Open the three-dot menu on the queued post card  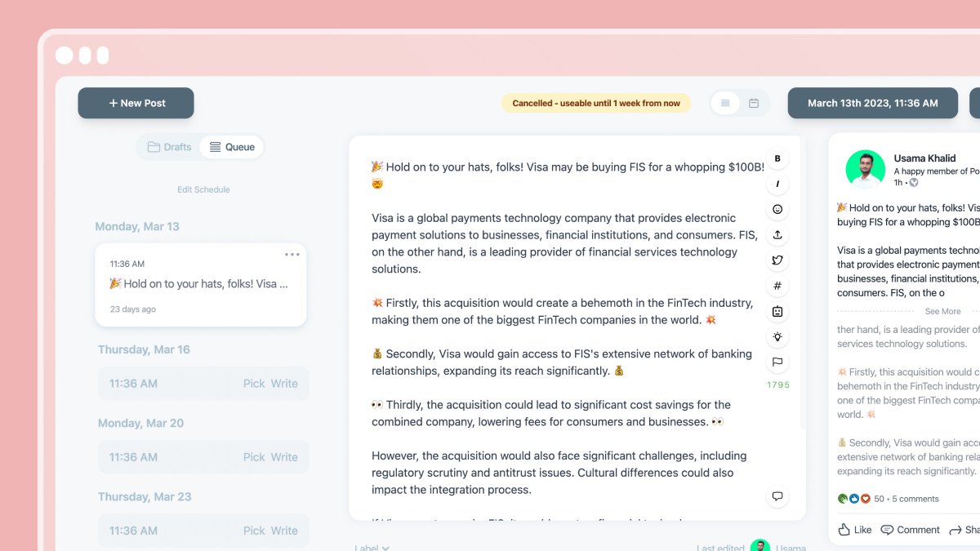pyautogui.click(x=292, y=255)
